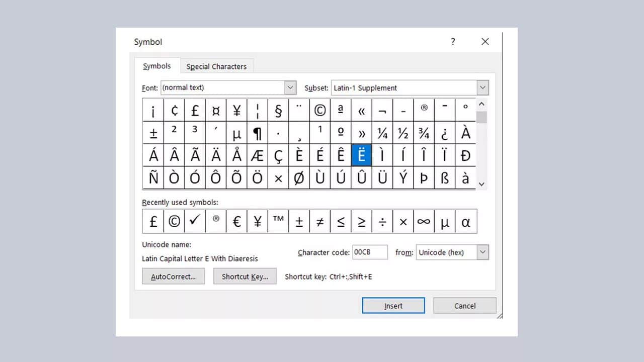Open the AutoCorrect dialog
644x362 pixels.
click(173, 276)
